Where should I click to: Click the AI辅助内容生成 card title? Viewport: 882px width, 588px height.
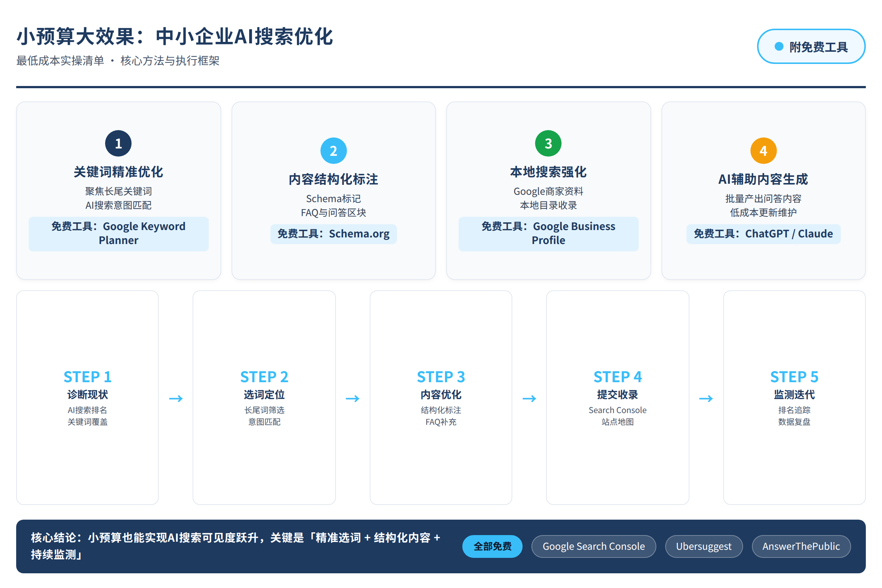763,180
